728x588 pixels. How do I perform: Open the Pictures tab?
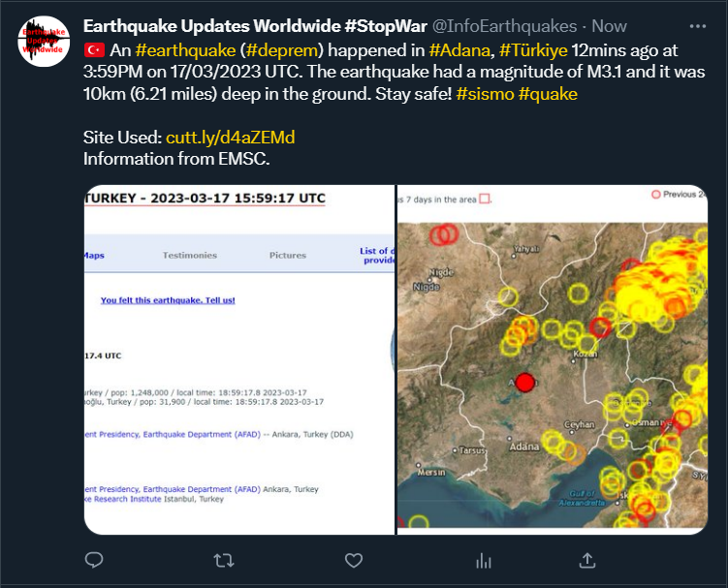pyautogui.click(x=287, y=256)
